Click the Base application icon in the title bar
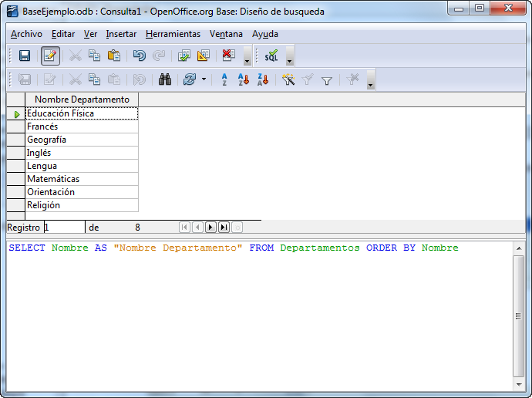 tap(12, 12)
